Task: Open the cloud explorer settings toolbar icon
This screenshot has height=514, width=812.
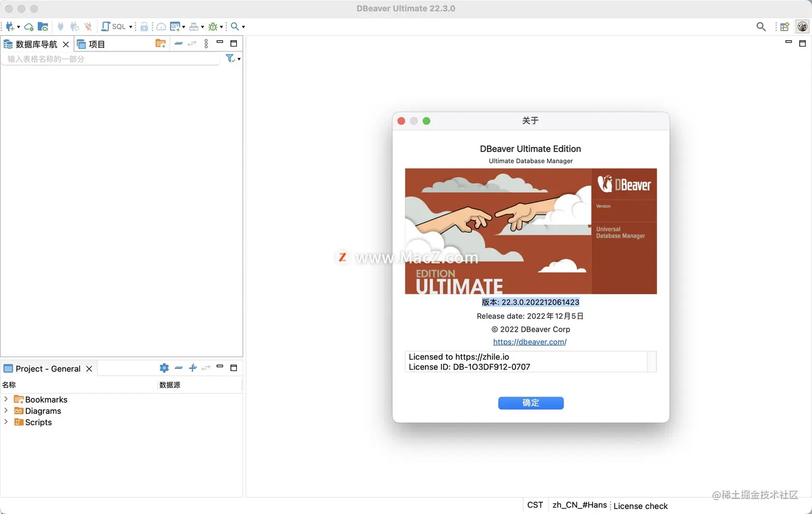Action: (29, 26)
